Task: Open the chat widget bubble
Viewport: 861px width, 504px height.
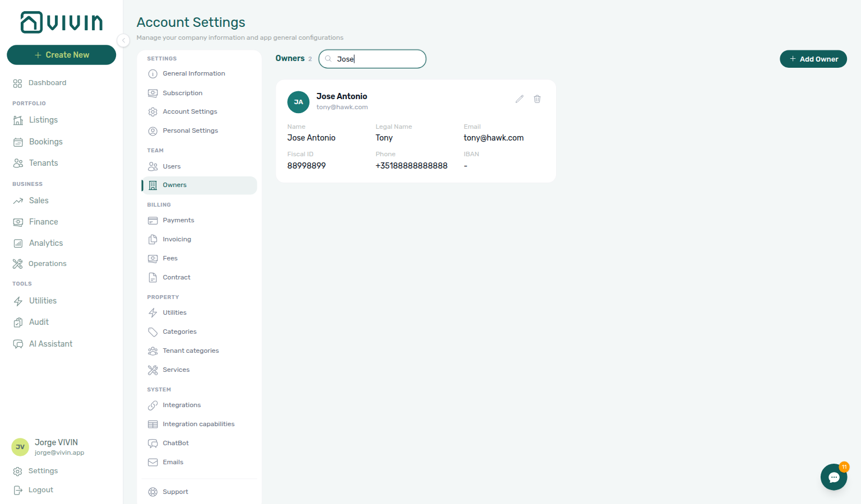Action: 834,477
